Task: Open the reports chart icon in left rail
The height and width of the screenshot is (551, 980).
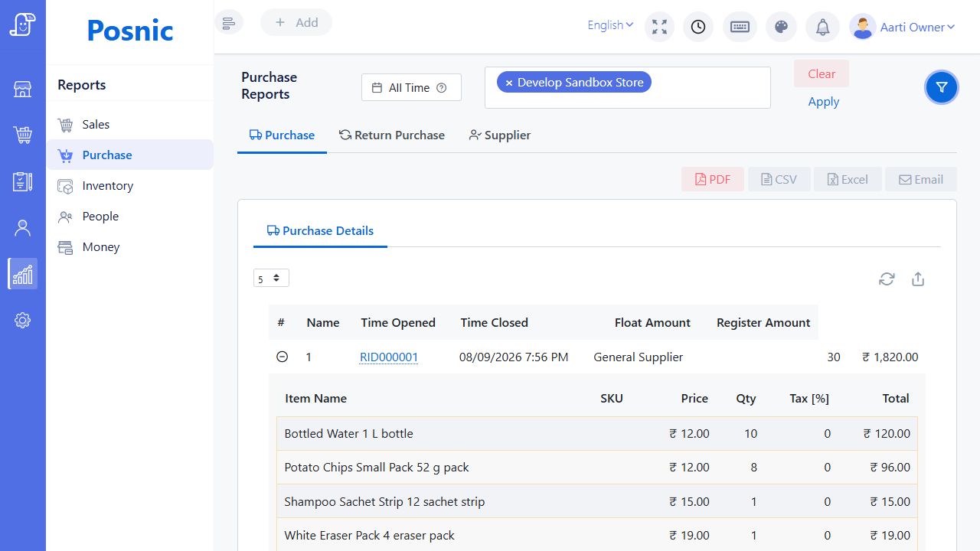Action: [22, 273]
